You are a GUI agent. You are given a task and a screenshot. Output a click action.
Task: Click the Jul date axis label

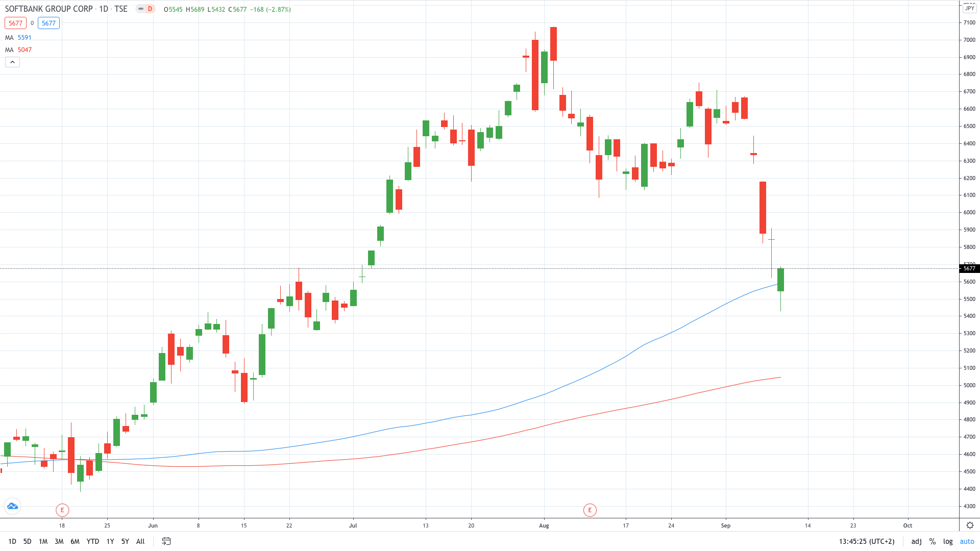click(x=353, y=525)
